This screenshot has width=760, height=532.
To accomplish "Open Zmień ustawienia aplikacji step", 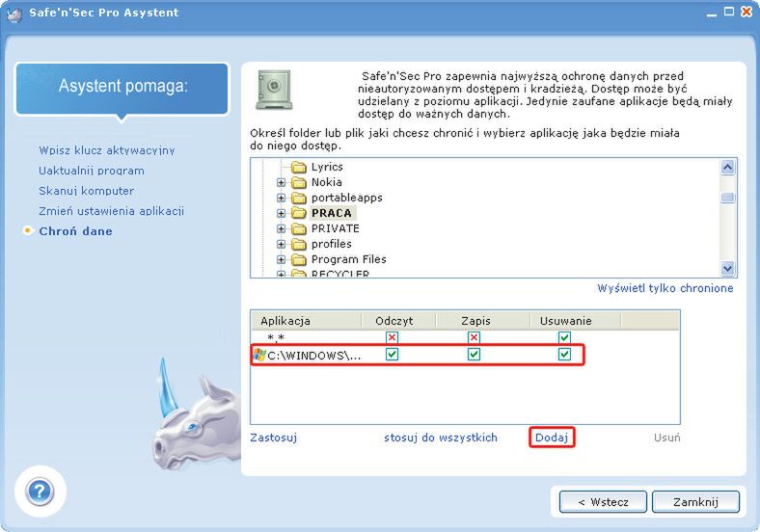I will (112, 211).
